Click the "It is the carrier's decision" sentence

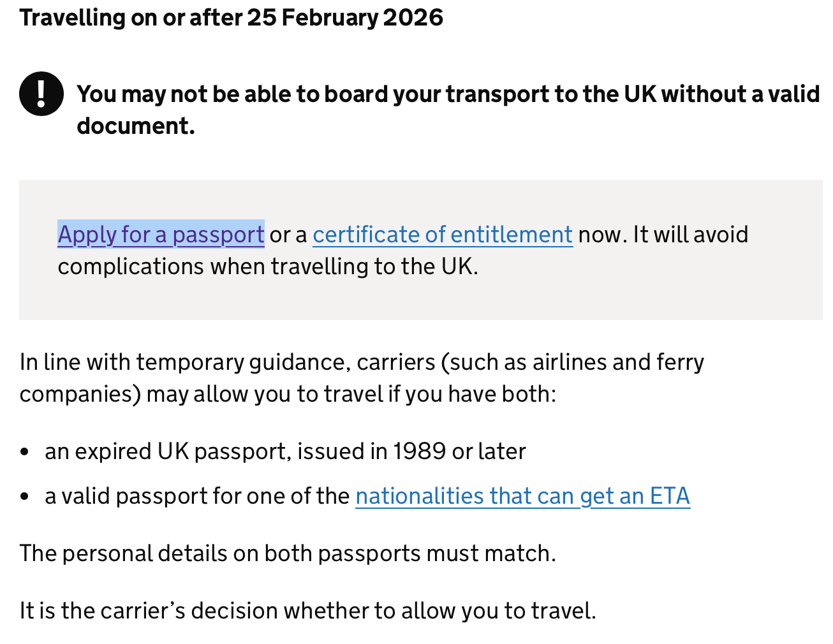(x=307, y=611)
